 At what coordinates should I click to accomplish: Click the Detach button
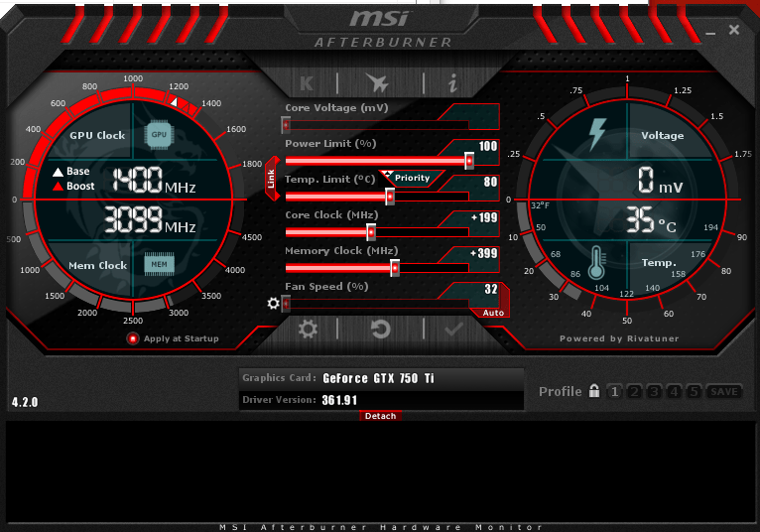tap(380, 416)
